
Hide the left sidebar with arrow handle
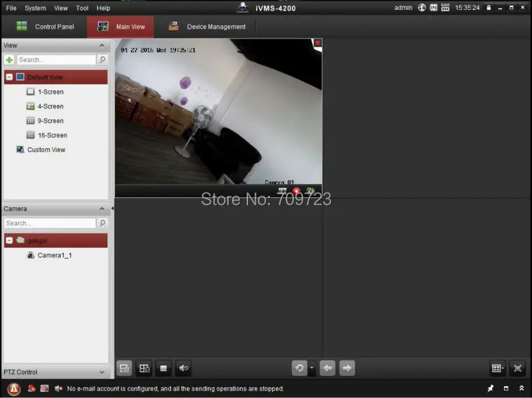pos(112,209)
